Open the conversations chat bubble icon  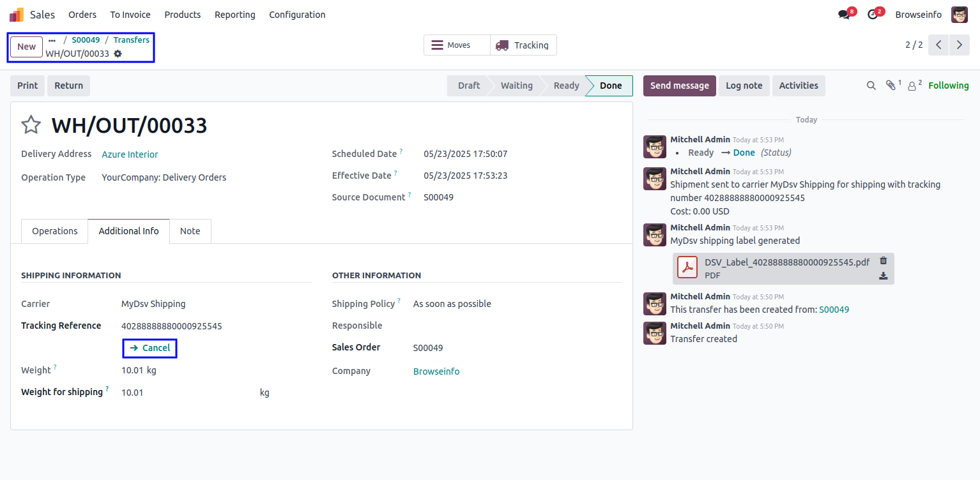click(844, 15)
